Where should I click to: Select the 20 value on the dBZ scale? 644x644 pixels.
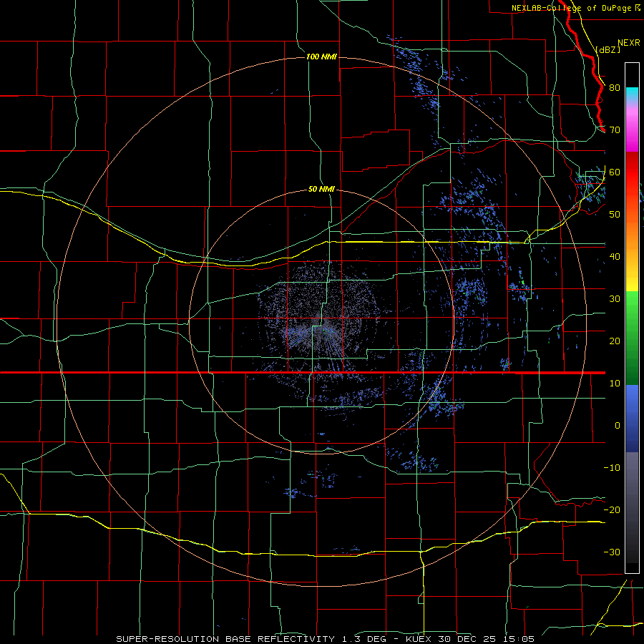click(615, 341)
